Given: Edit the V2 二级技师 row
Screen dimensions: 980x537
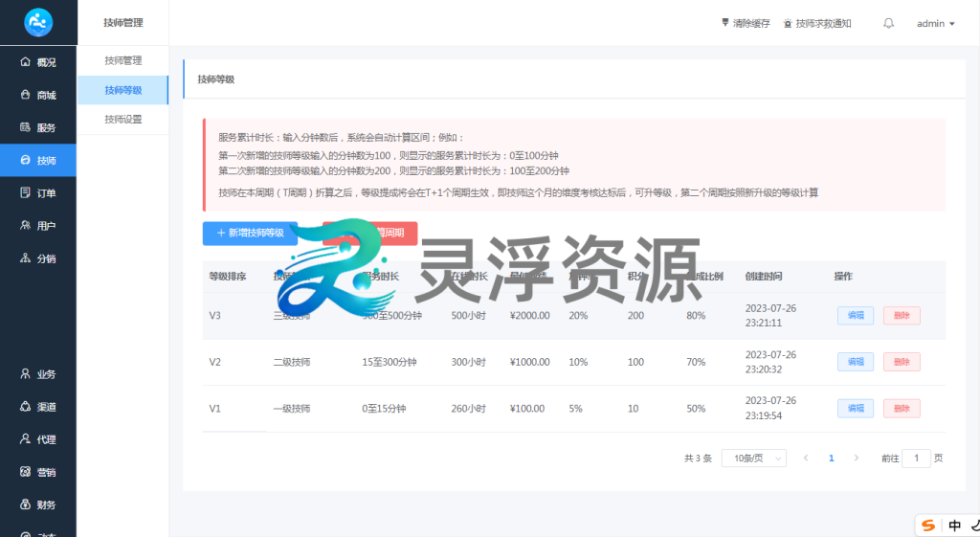Looking at the screenshot, I should (x=856, y=362).
